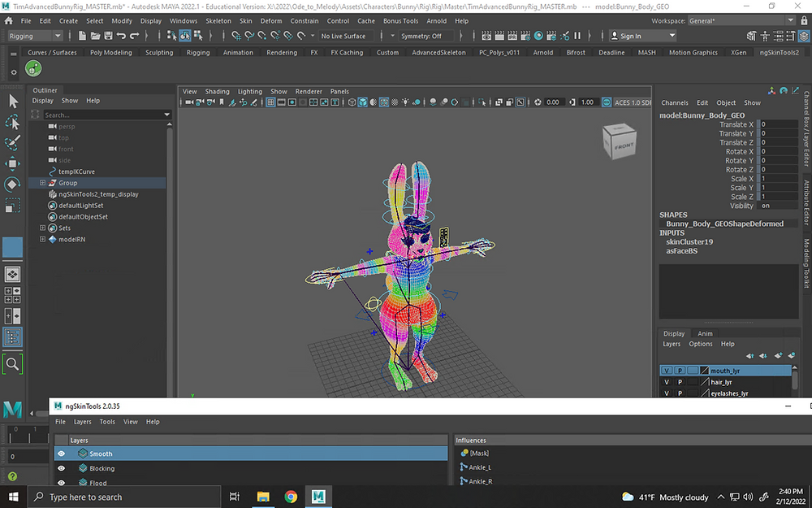The height and width of the screenshot is (508, 812).
Task: Select the Scale tool
Action: click(13, 206)
